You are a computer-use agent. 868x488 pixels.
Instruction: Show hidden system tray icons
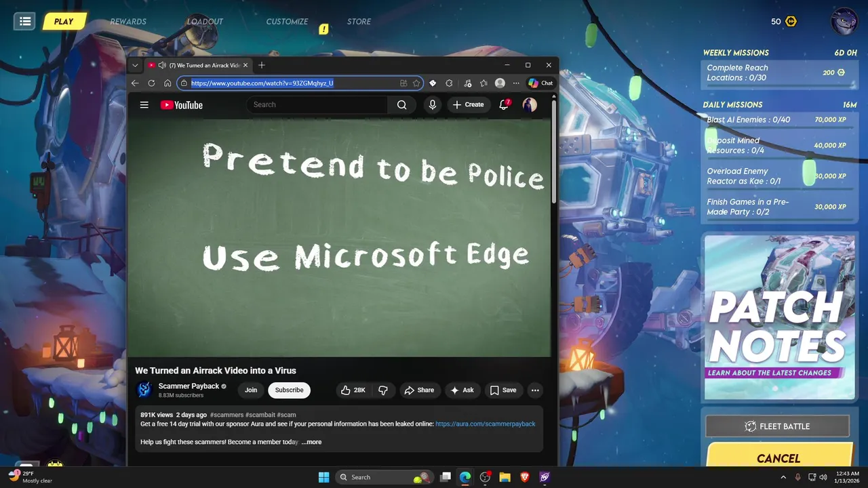(x=784, y=477)
